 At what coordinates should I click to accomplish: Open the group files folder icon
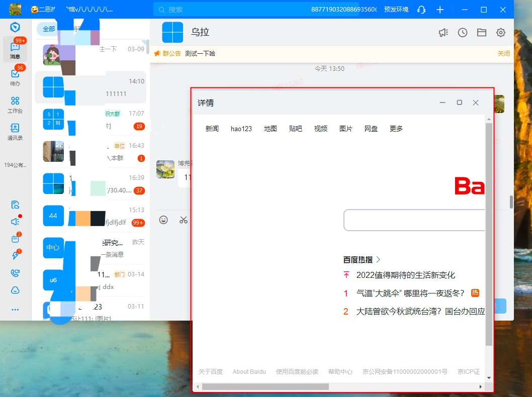pyautogui.click(x=481, y=33)
